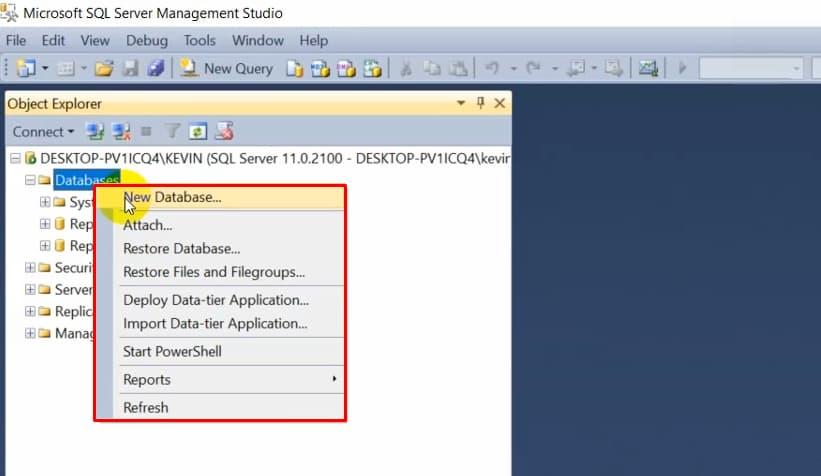Click the Redo arrow icon

(534, 68)
